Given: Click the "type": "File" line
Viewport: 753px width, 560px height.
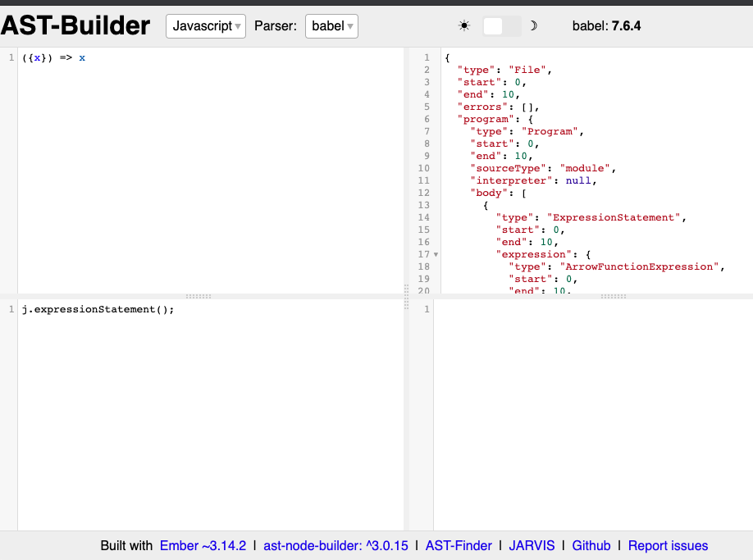Looking at the screenshot, I should pos(504,70).
